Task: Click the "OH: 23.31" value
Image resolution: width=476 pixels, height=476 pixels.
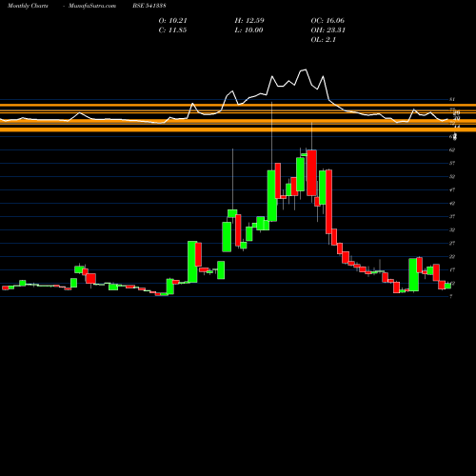Action: click(x=328, y=30)
